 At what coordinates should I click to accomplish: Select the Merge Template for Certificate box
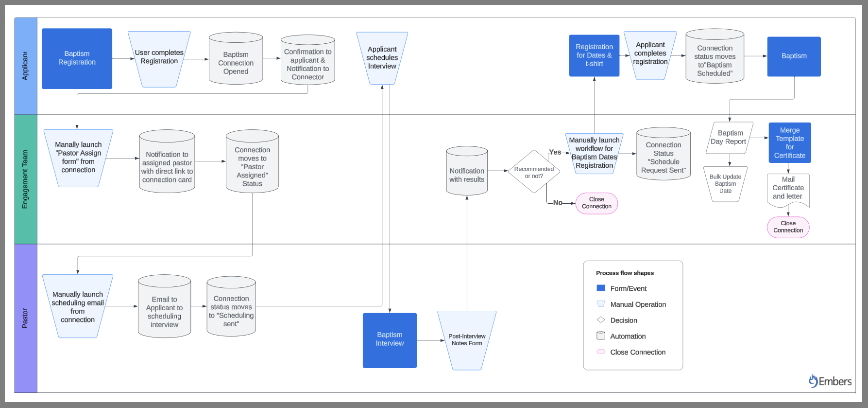[789, 142]
